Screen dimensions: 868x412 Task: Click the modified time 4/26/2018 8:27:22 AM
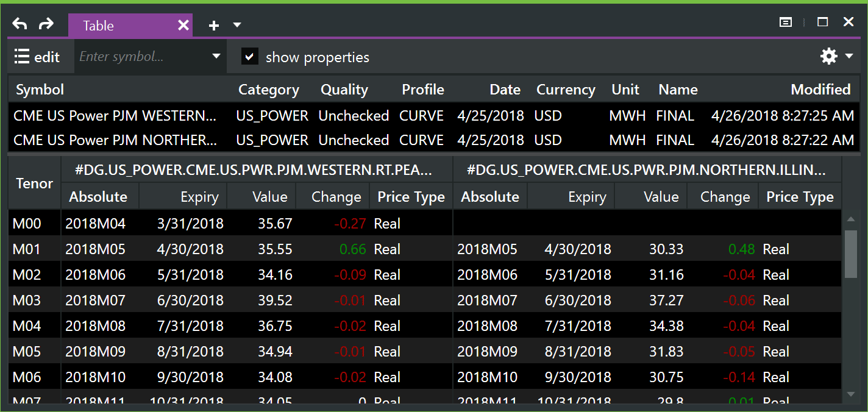click(783, 140)
